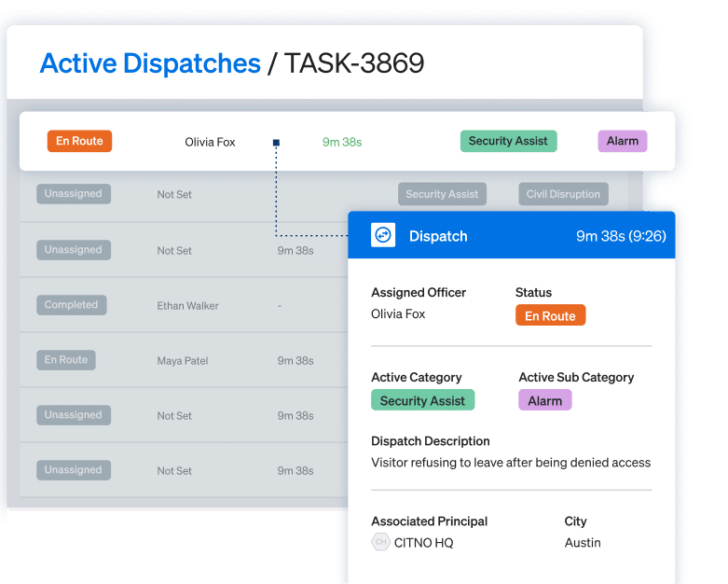Click Maya Patel officer name
This screenshot has width=728, height=584.
pos(183,360)
